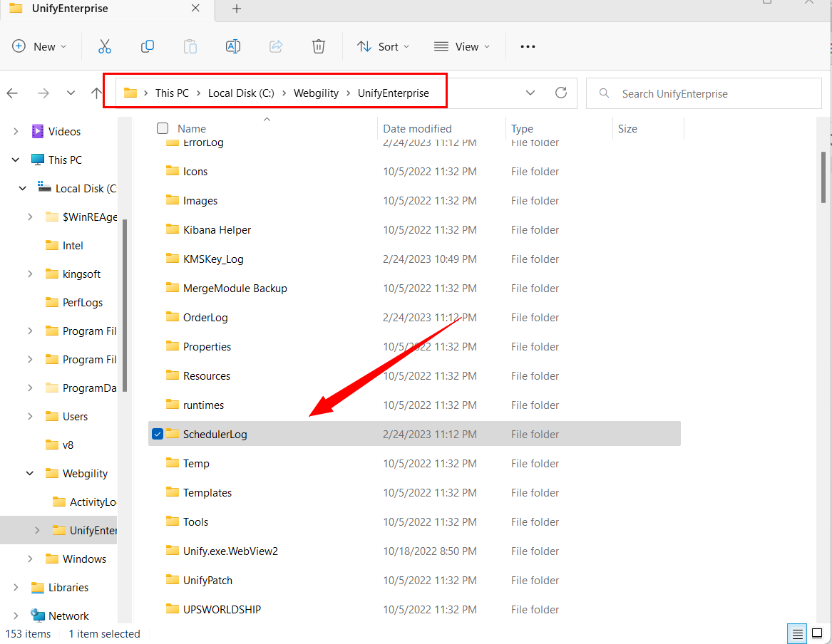This screenshot has width=832, height=644.
Task: Expand the Windows tree node
Action: click(30, 559)
